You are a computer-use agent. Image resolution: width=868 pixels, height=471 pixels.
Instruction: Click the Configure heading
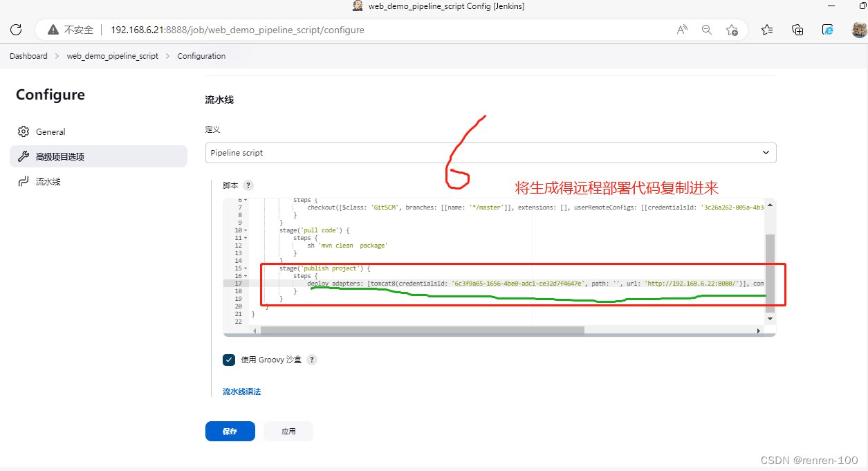click(50, 95)
